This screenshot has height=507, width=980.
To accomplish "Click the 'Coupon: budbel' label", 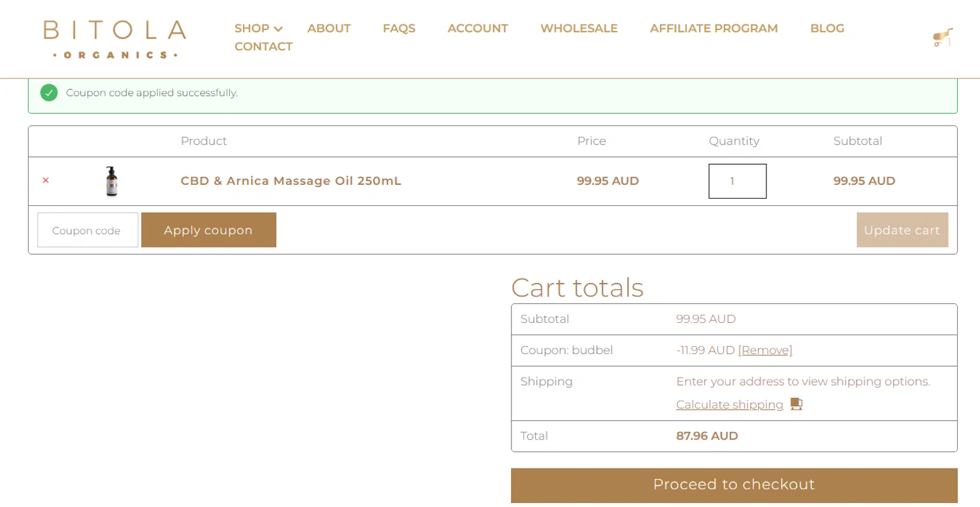I will [x=566, y=350].
